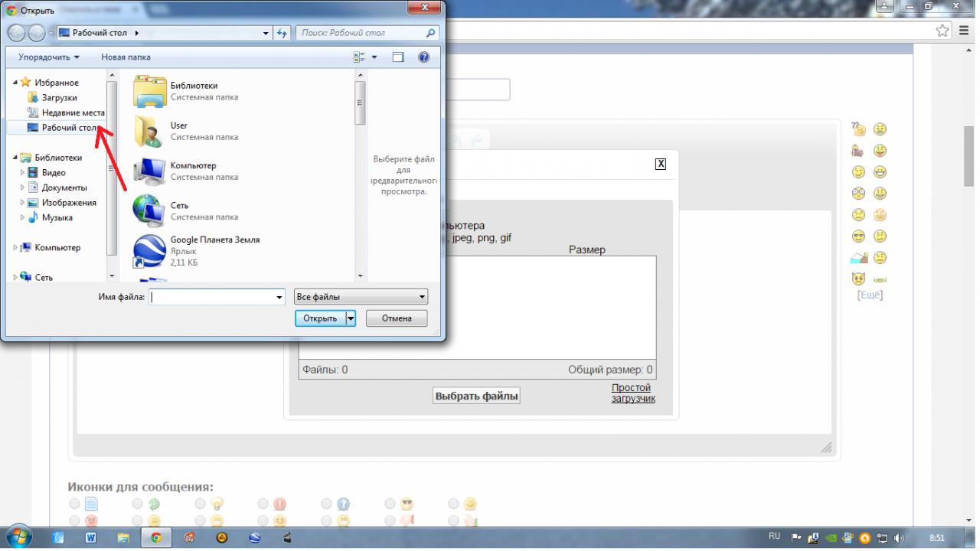Open the Все файлы file type dropdown

tap(361, 297)
